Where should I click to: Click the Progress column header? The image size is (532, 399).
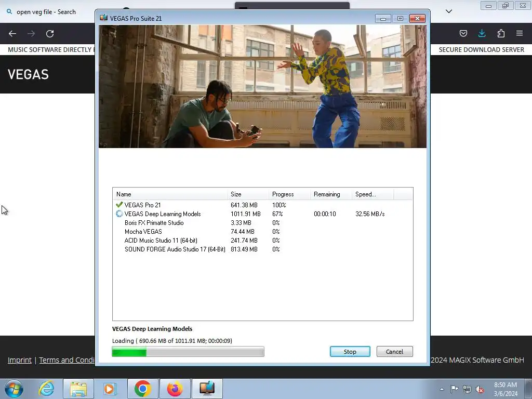coord(289,194)
